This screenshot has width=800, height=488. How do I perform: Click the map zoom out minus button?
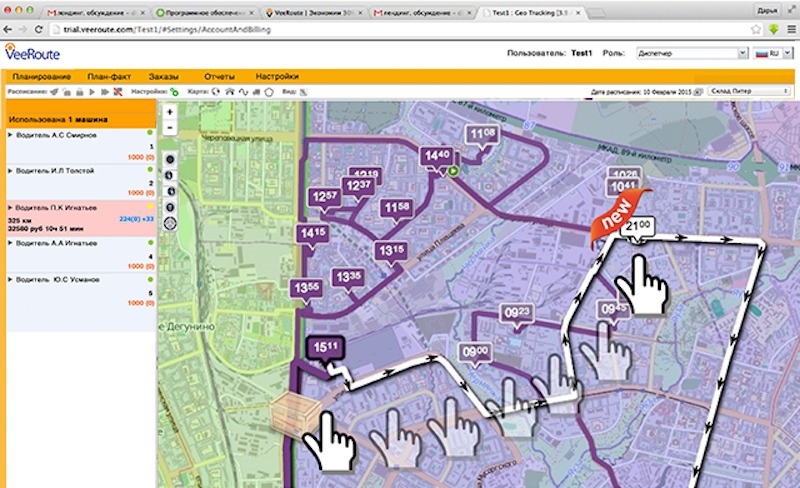tap(170, 127)
